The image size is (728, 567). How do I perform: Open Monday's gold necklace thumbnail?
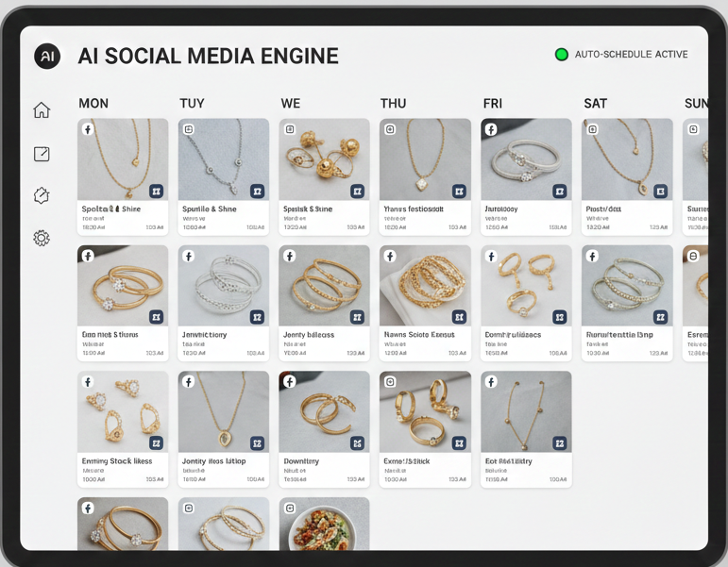123,159
